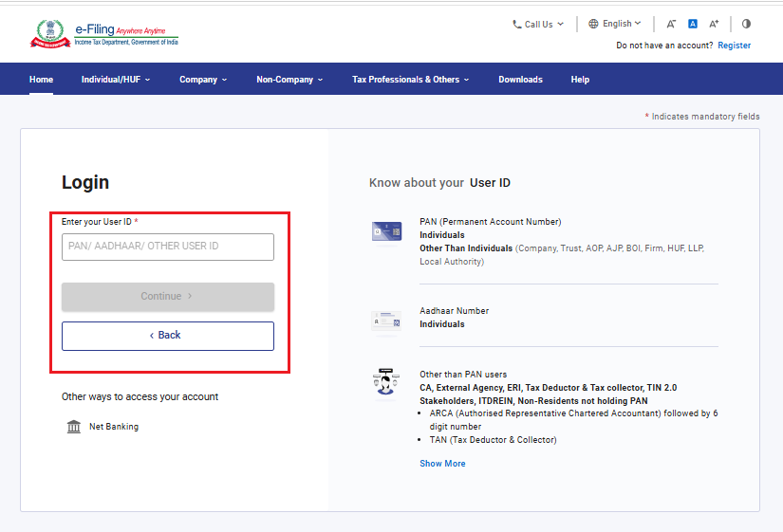Viewport: 783px width, 532px height.
Task: Click 'Do not have an account?' text
Action: tap(664, 46)
